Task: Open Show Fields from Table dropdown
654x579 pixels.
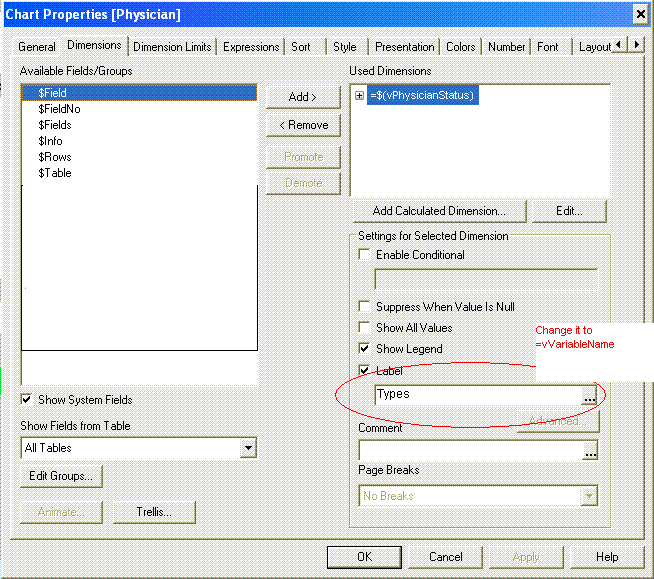Action: pyautogui.click(x=248, y=448)
